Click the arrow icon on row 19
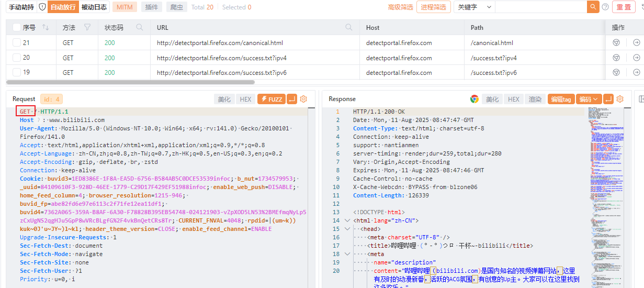The height and width of the screenshot is (288, 644). click(636, 72)
